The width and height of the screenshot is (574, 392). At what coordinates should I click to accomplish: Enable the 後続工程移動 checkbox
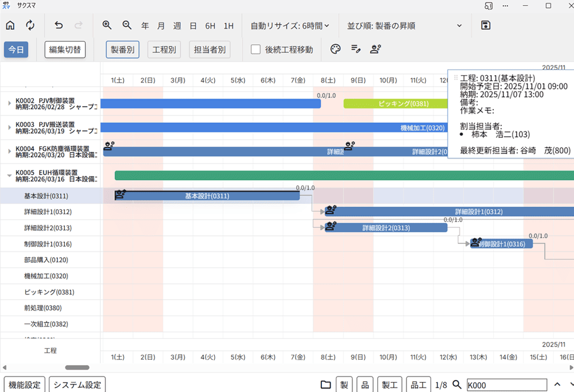pos(255,49)
